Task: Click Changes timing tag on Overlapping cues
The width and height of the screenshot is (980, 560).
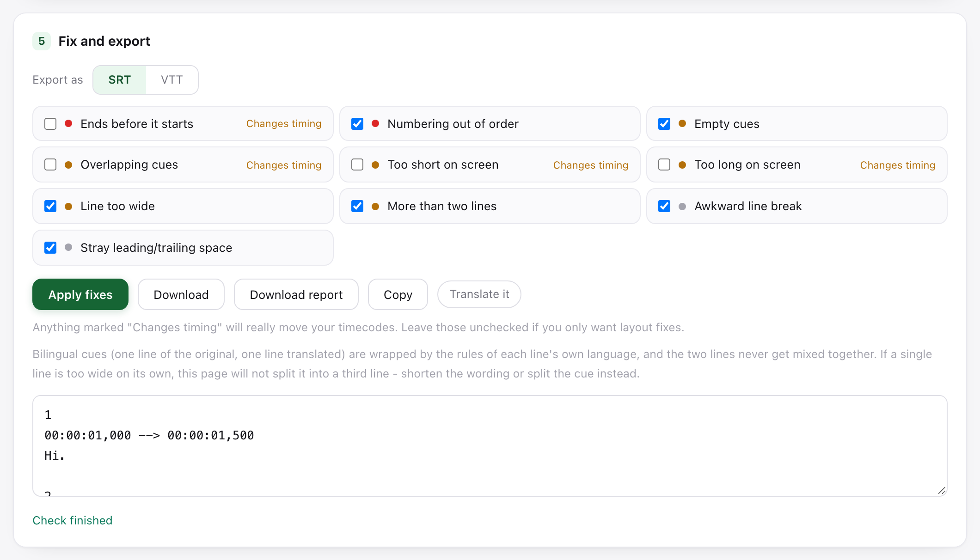Action: tap(284, 165)
